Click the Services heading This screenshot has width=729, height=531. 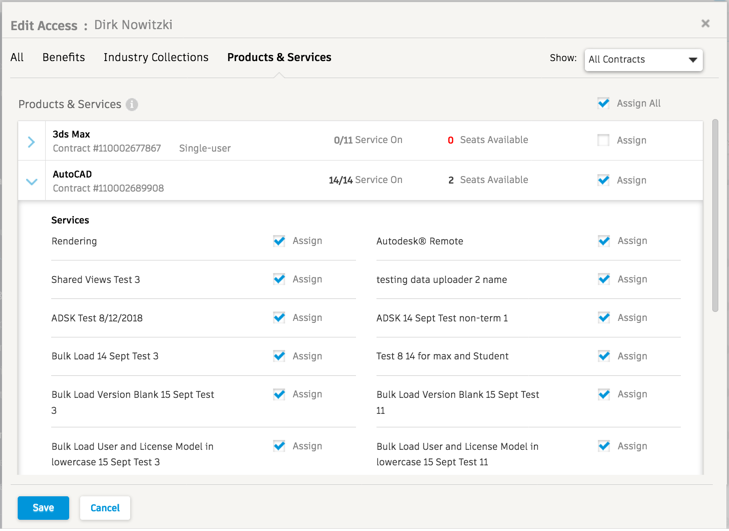pyautogui.click(x=70, y=220)
